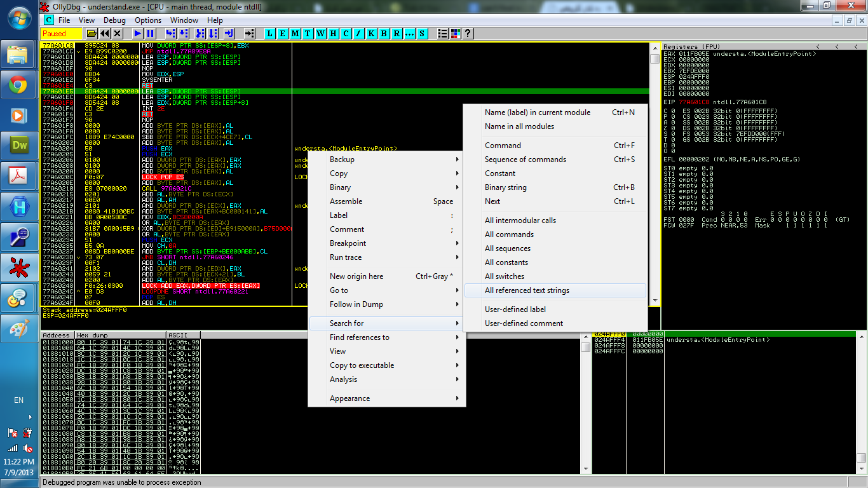Open the Help menu
Image resolution: width=868 pixels, height=488 pixels.
tap(215, 20)
